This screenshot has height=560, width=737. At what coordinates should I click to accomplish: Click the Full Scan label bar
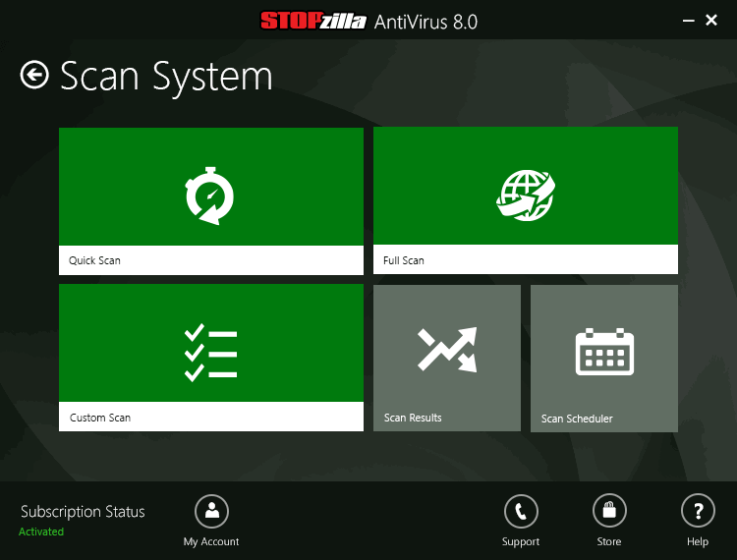coord(526,259)
